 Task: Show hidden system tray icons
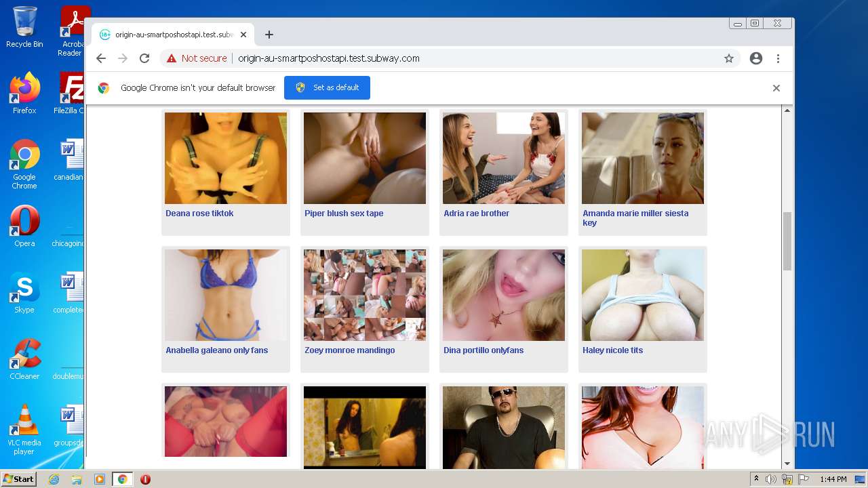pos(756,479)
